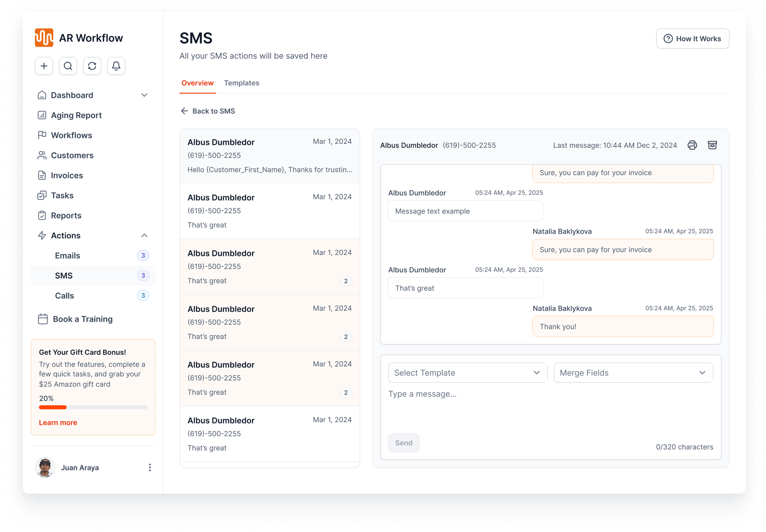The height and width of the screenshot is (532, 766).
Task: Open the Select Template dropdown
Action: [x=467, y=373]
